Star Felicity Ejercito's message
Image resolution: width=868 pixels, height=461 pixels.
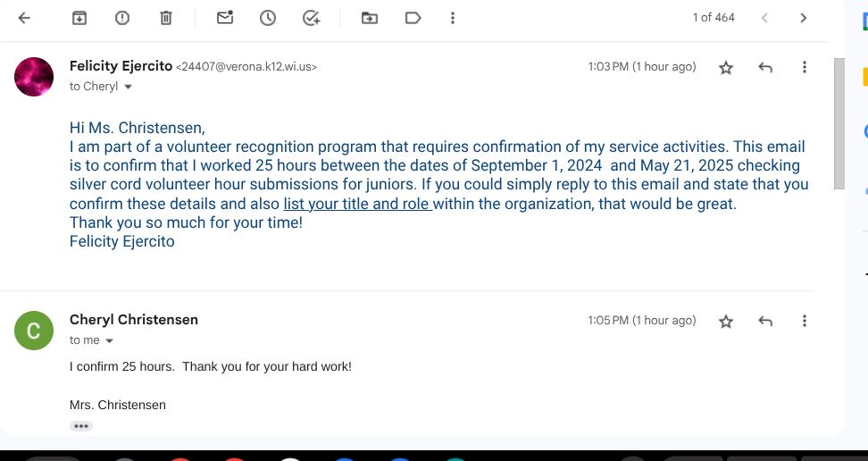pyautogui.click(x=726, y=68)
